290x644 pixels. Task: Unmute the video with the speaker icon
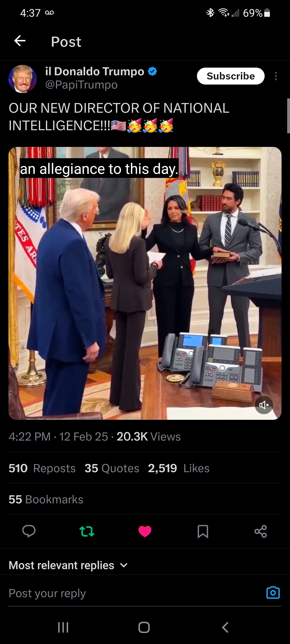coord(264,405)
